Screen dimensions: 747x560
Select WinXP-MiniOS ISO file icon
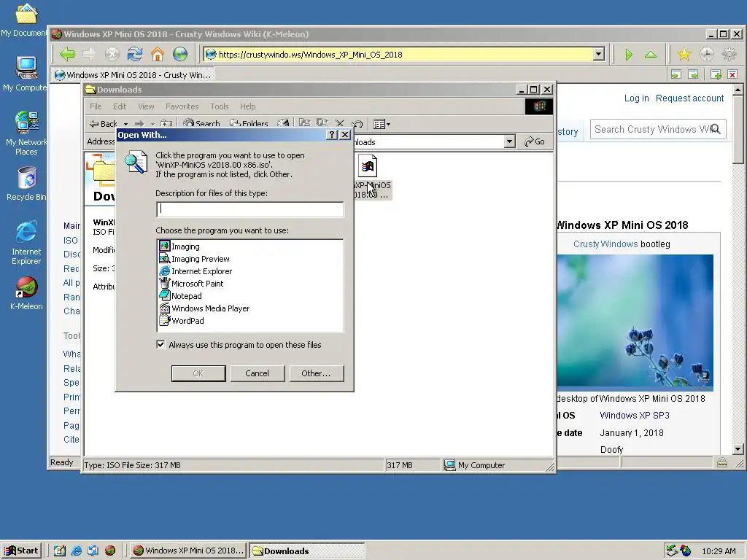pos(368,166)
